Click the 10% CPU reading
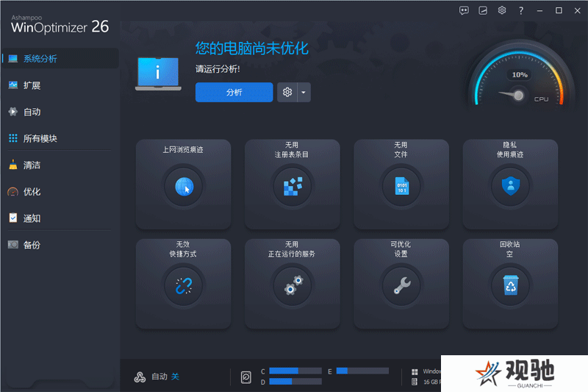The height and width of the screenshot is (392, 588). click(520, 75)
